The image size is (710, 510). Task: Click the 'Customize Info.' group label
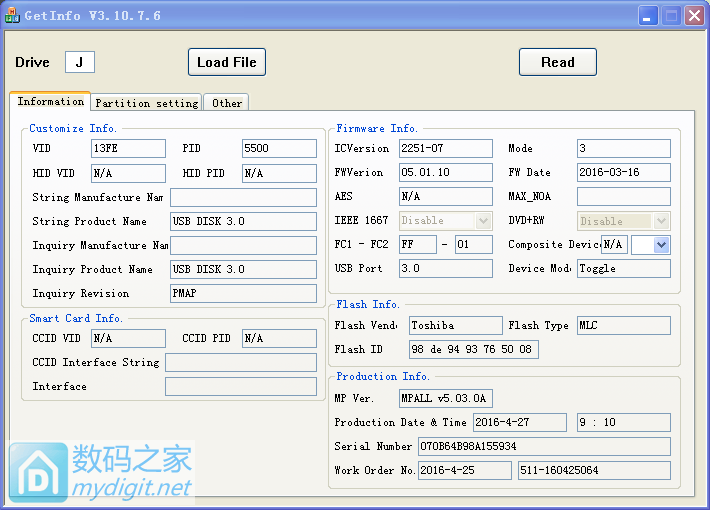[x=73, y=129]
